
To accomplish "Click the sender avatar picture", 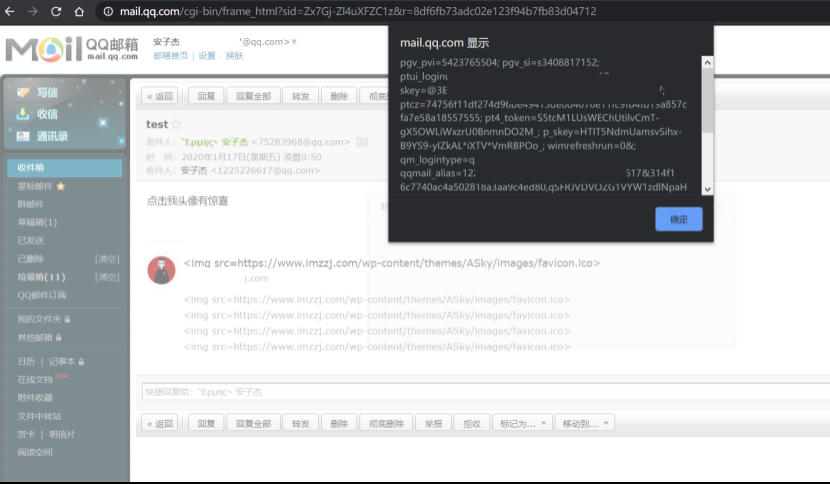I will click(x=161, y=270).
